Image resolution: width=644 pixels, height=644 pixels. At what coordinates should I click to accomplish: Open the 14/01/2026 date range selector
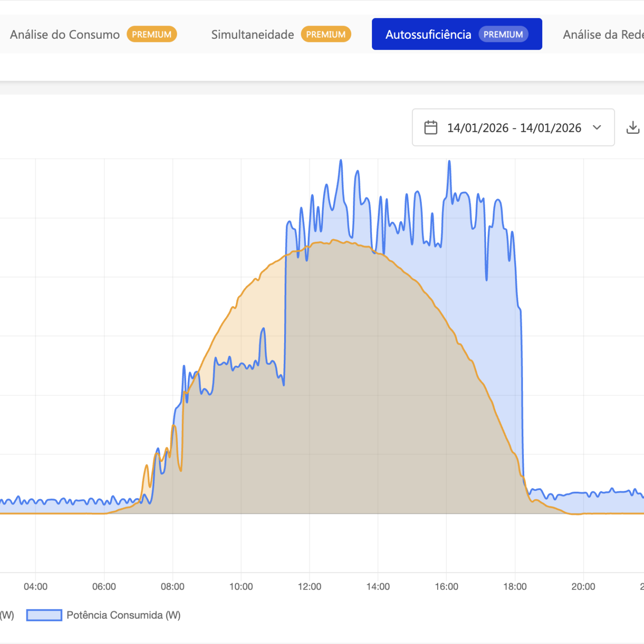[x=513, y=127]
